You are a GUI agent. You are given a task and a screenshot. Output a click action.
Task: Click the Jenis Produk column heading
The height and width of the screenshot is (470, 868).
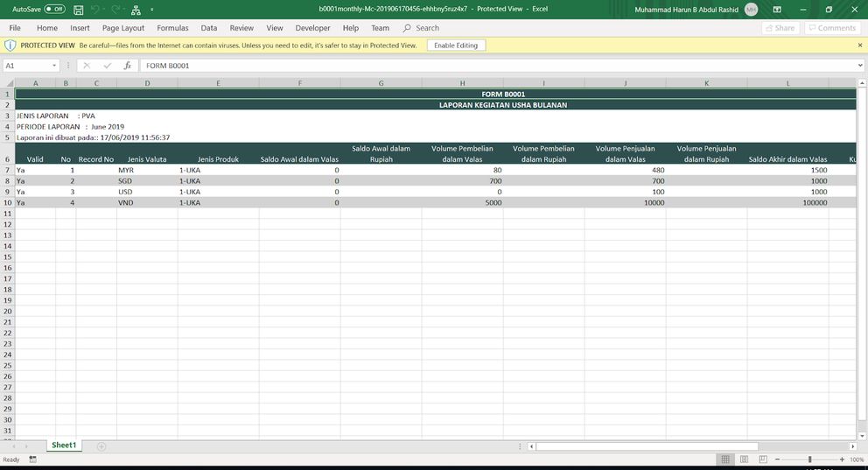point(218,159)
